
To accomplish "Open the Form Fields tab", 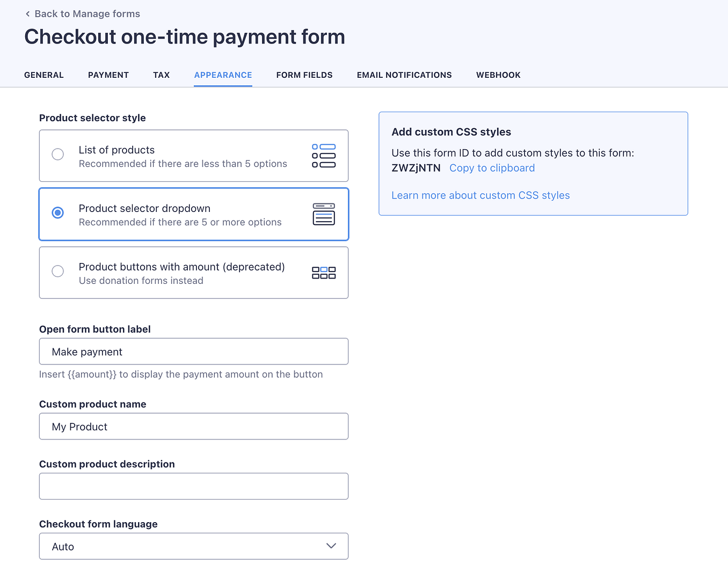I will click(304, 75).
